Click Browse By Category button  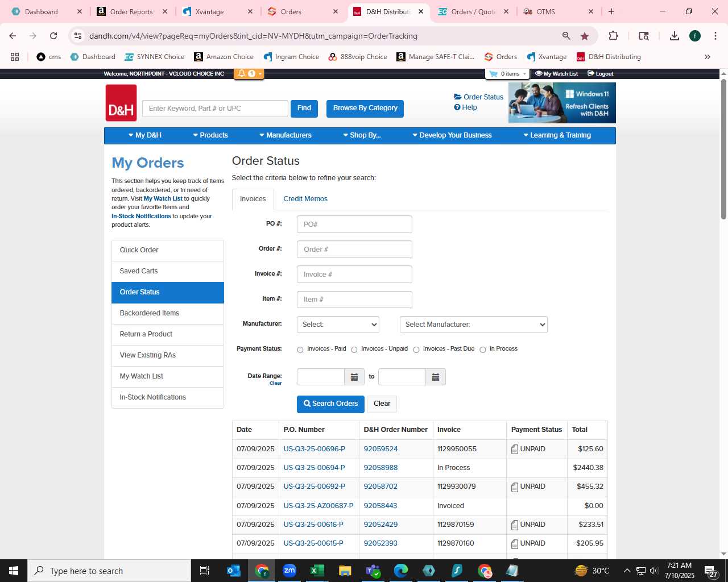click(x=365, y=109)
